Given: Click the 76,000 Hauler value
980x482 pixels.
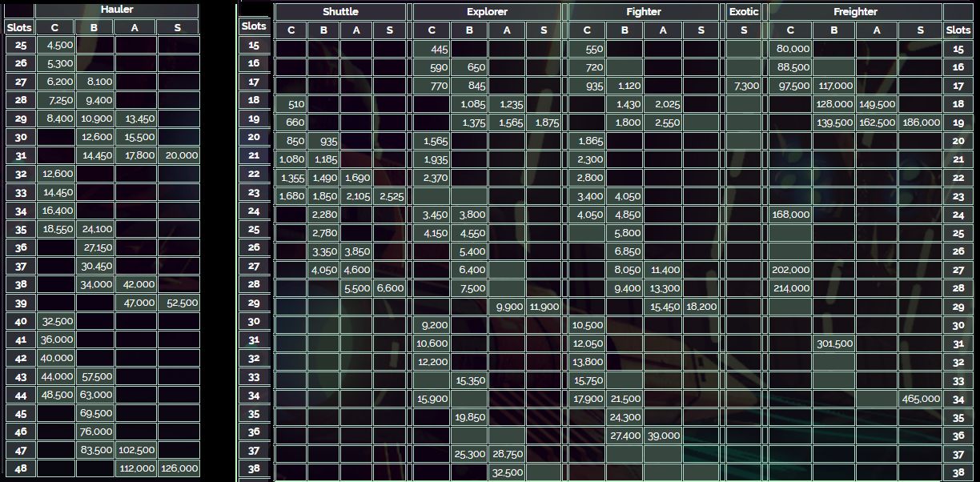Looking at the screenshot, I should [95, 432].
